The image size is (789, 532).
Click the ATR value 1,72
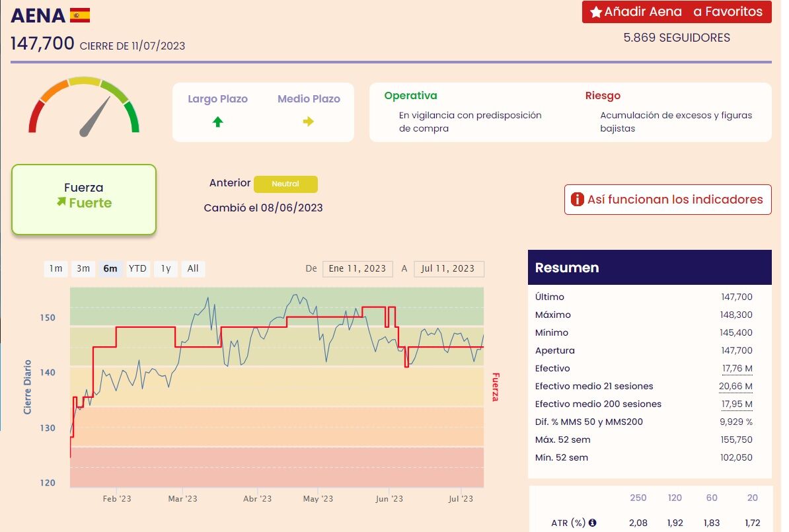(x=753, y=523)
